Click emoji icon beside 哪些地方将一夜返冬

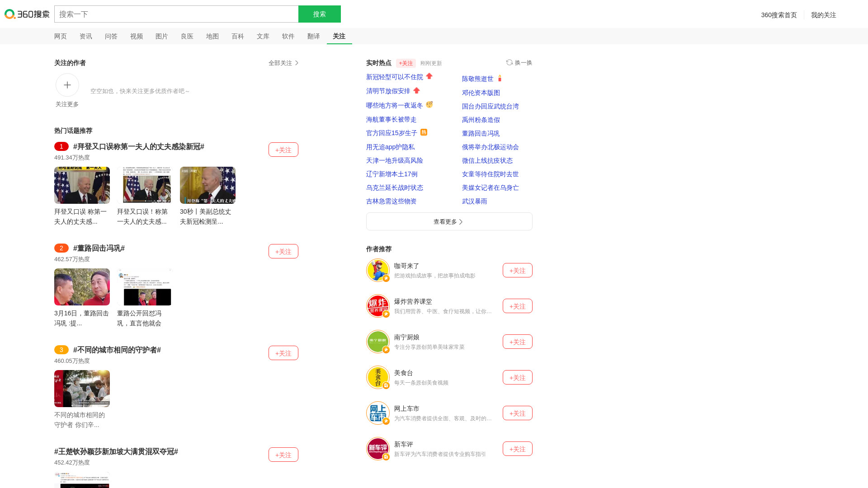(429, 104)
